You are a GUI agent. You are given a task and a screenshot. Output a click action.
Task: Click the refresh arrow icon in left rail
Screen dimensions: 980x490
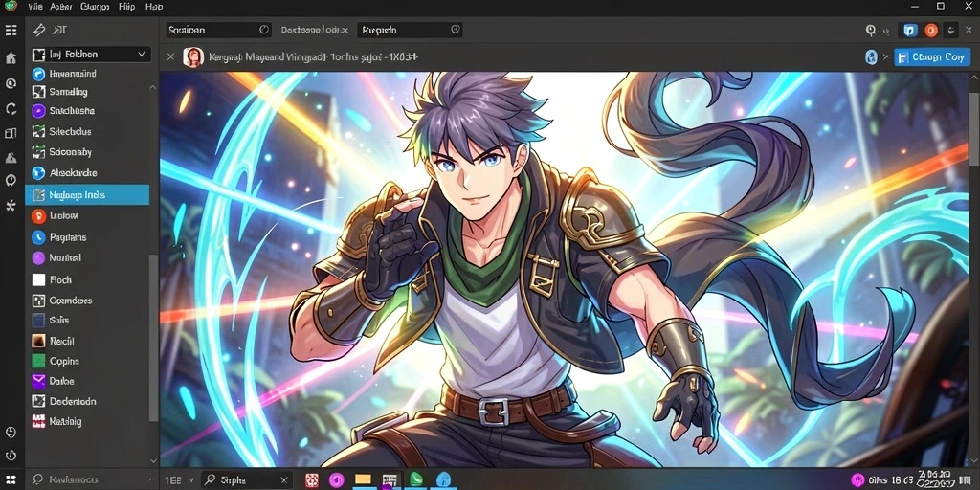[x=11, y=109]
